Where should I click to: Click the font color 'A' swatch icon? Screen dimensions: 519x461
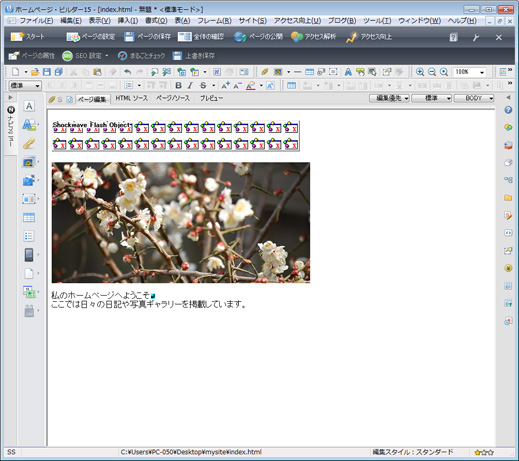(x=251, y=86)
